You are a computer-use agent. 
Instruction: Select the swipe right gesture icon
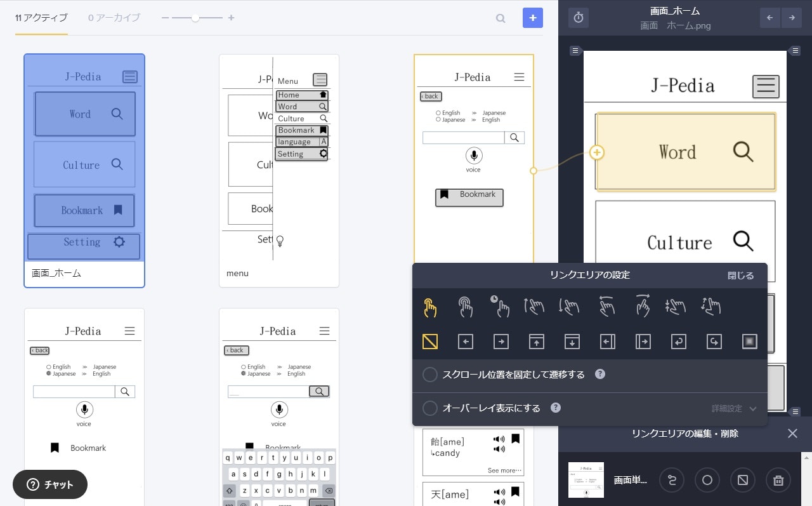click(x=643, y=307)
